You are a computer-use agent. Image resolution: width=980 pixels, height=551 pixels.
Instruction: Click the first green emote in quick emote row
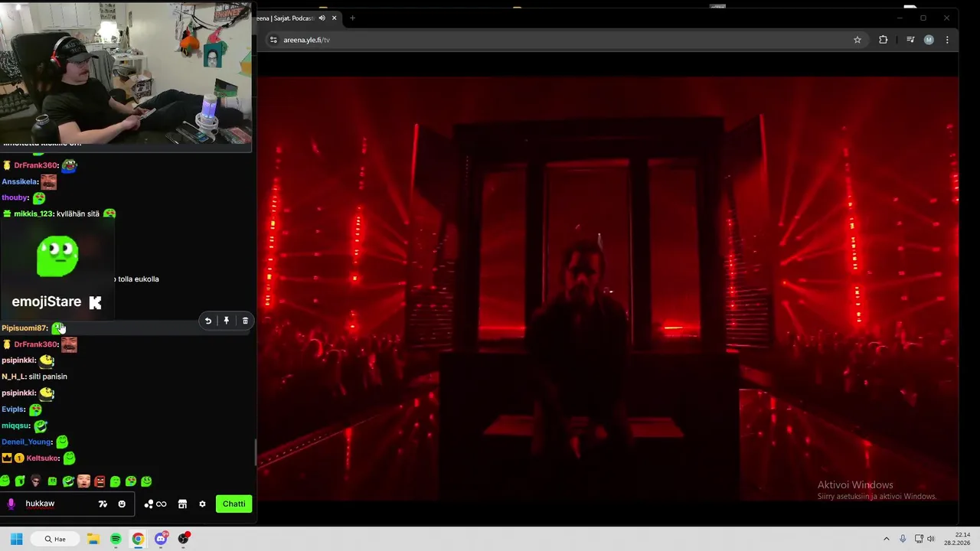5,481
